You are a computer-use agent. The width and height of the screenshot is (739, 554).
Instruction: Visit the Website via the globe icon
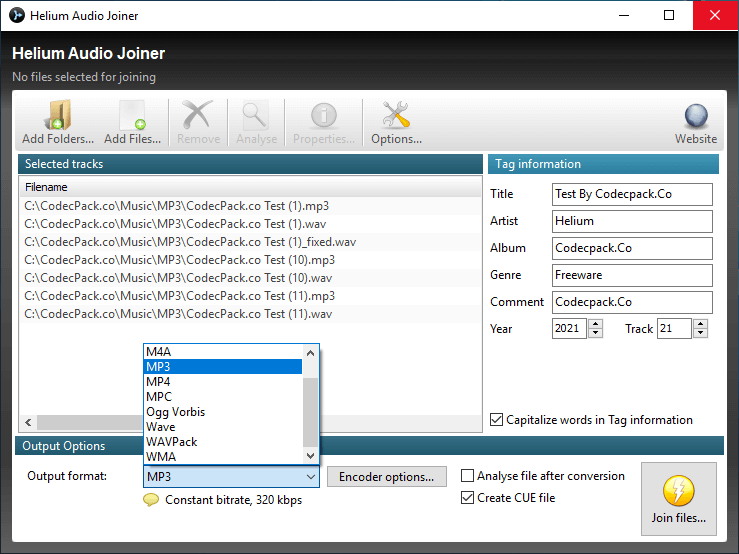(696, 116)
